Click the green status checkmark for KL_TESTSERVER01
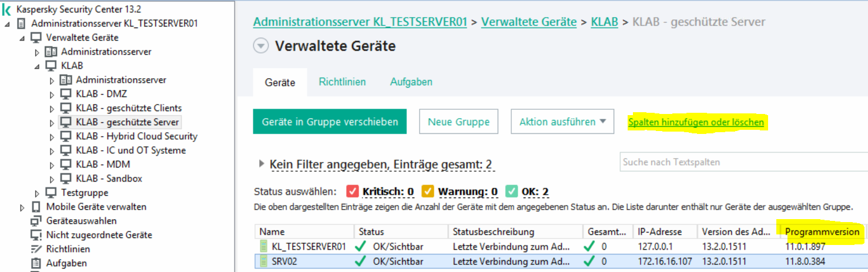 361,247
